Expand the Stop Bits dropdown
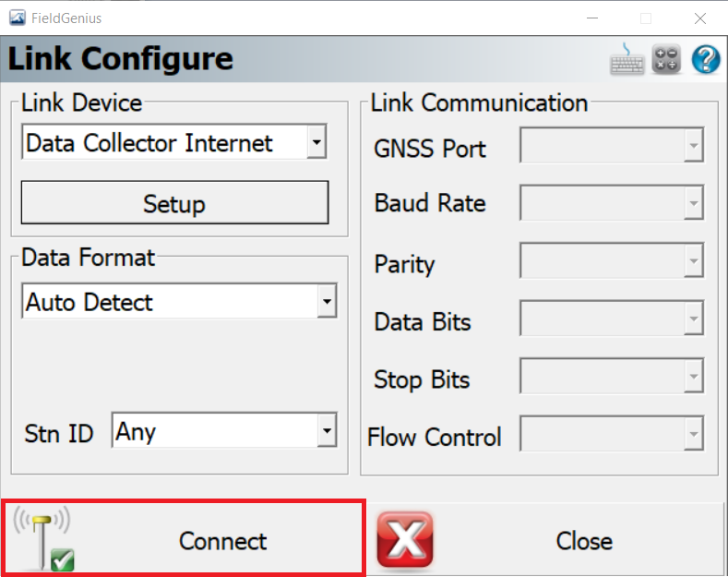The width and height of the screenshot is (728, 577). [x=612, y=376]
